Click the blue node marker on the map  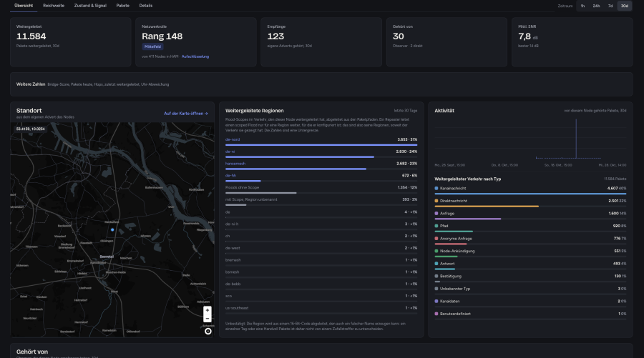tap(112, 229)
